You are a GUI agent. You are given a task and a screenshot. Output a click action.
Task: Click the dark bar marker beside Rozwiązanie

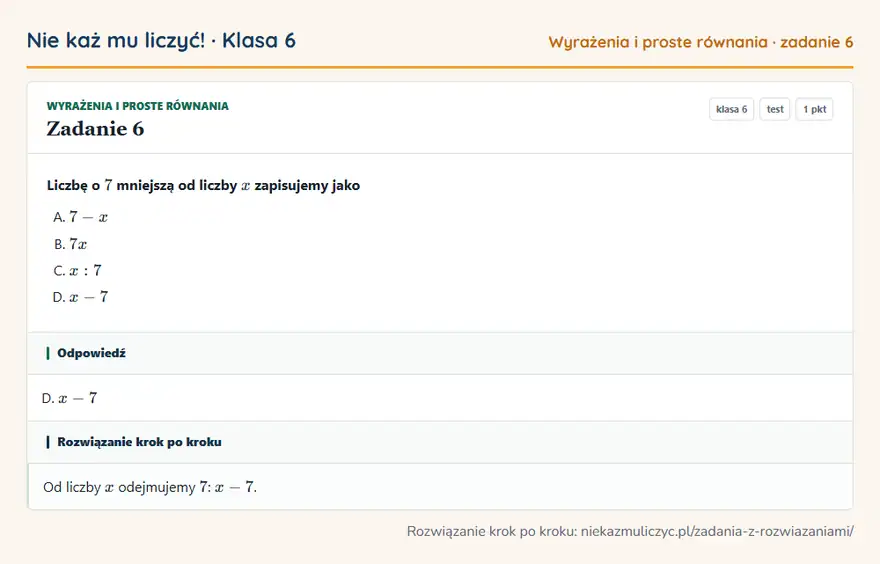click(48, 442)
